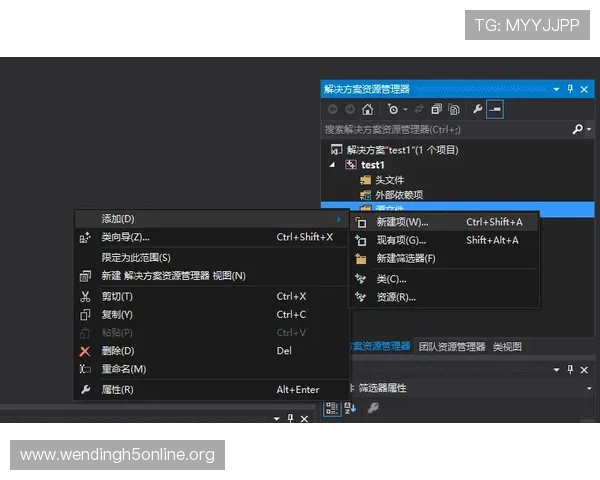Viewport: 600px width, 480px height.
Task: Collapse the test1 project node
Action: 333,165
